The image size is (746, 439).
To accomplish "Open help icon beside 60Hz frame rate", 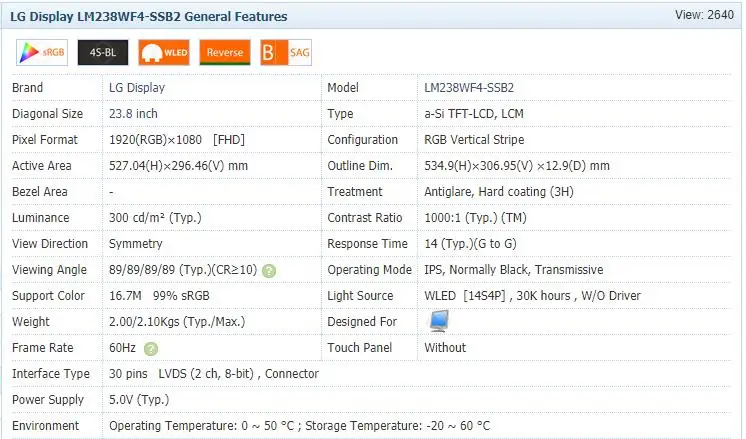I will pyautogui.click(x=151, y=349).
